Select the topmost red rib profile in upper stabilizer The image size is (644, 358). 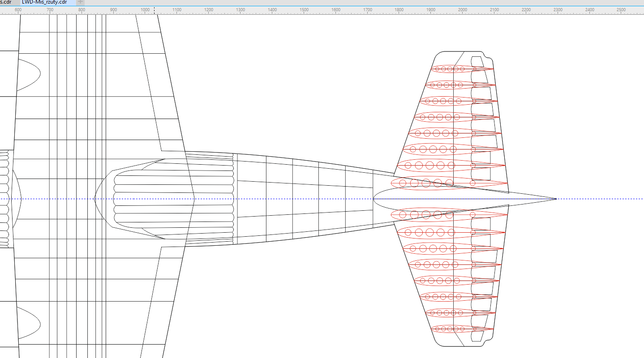[462, 69]
